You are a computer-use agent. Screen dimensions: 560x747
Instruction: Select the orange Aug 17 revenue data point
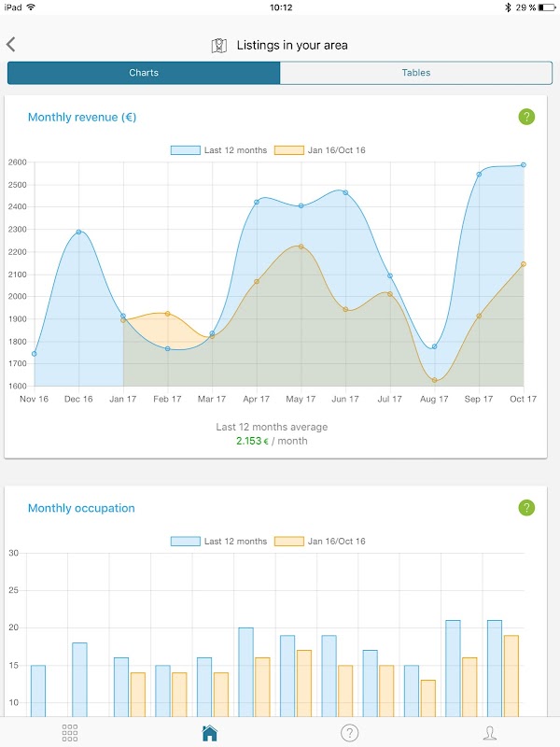point(434,380)
